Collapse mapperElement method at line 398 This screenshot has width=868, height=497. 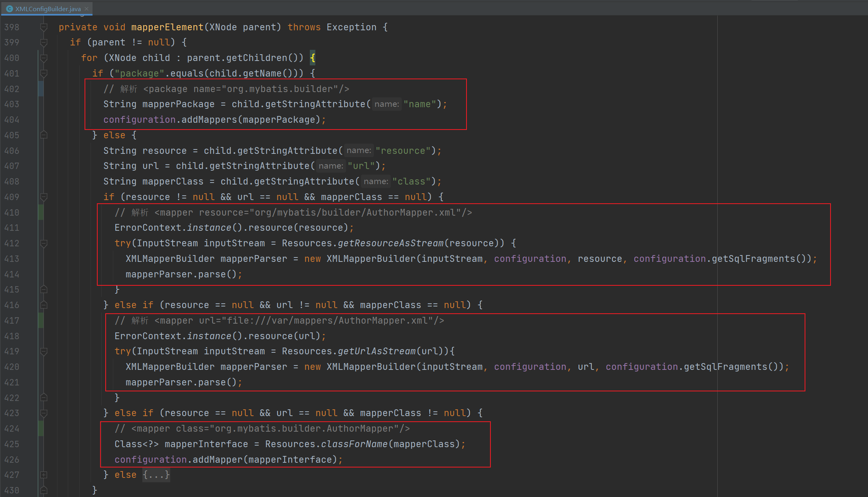pos(44,27)
